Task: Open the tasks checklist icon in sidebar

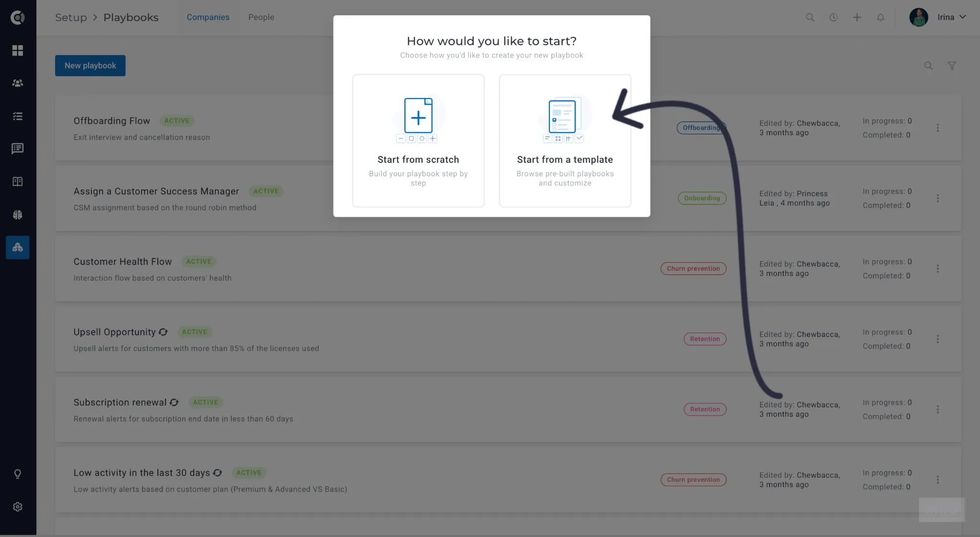Action: click(x=18, y=116)
